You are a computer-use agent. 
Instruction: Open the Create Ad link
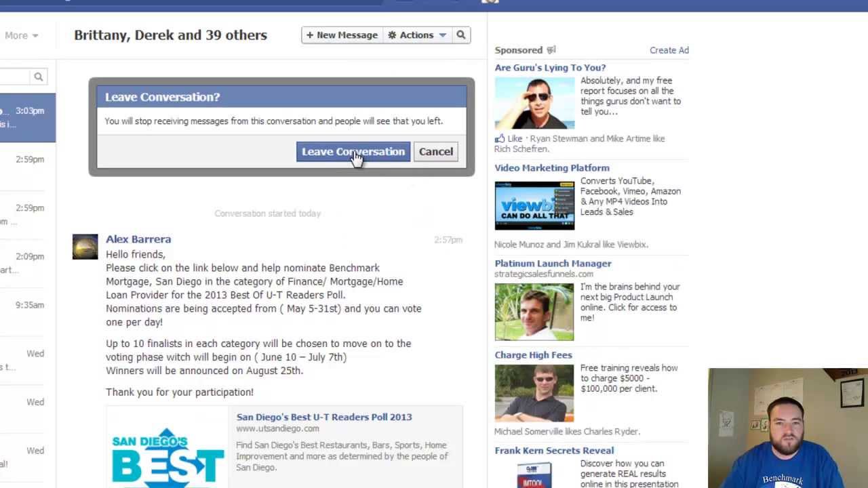coord(669,50)
